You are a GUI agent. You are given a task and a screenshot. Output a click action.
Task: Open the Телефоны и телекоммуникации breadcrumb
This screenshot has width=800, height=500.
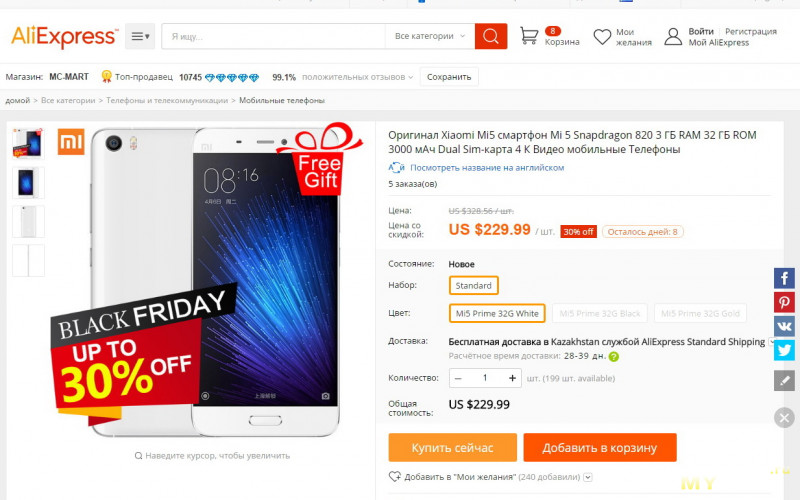167,101
